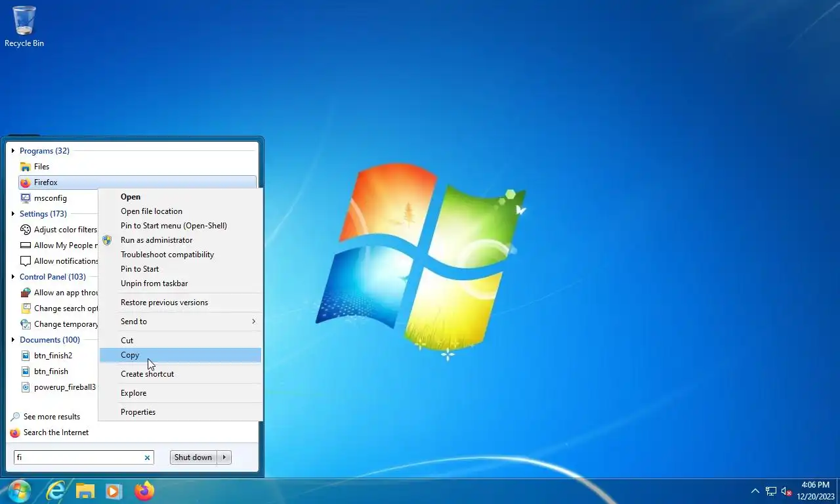Click the Allow notifications icon
Viewport: 840px width, 504px height.
26,261
